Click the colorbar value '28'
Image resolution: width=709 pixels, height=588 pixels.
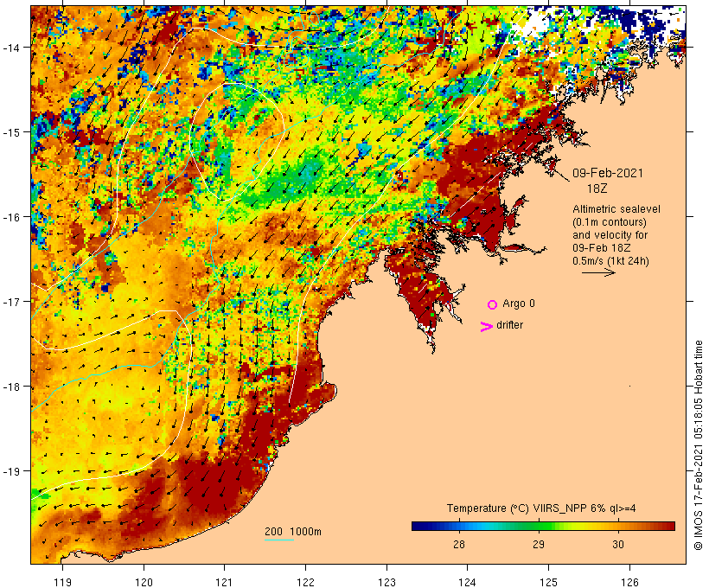(x=458, y=544)
